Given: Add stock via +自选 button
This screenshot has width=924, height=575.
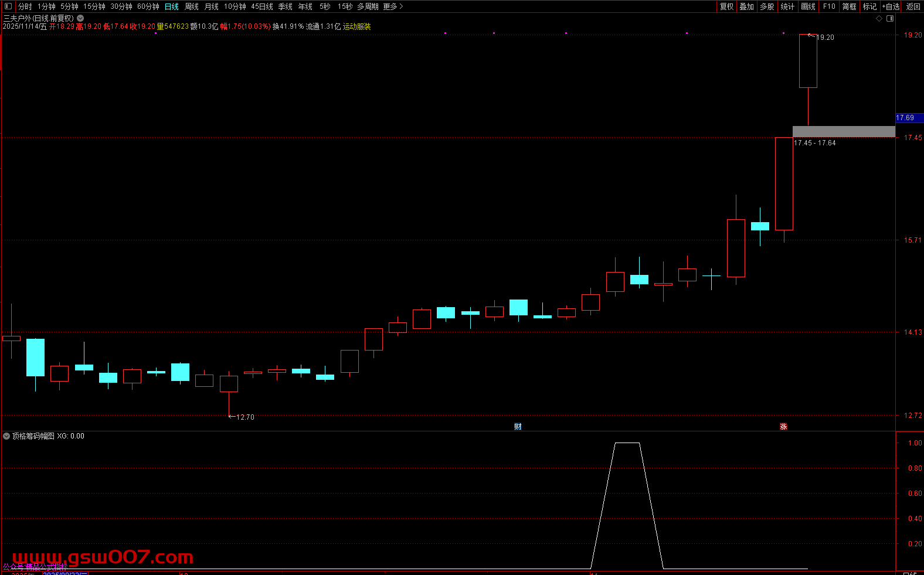Looking at the screenshot, I should [x=891, y=6].
